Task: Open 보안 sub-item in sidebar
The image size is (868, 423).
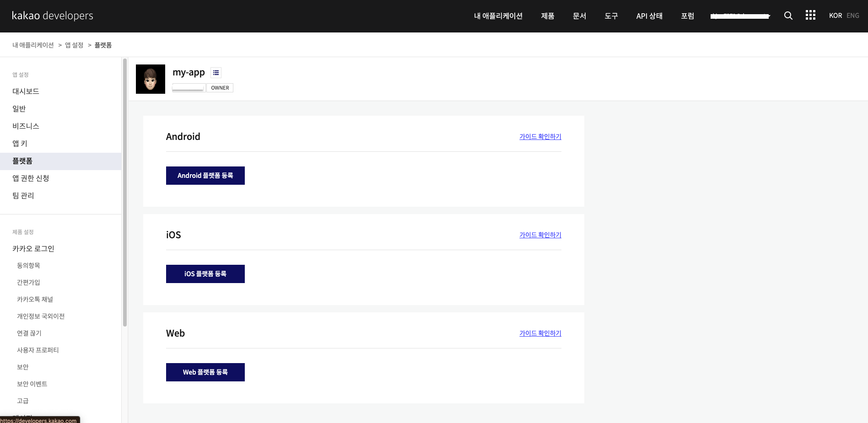Action: [x=23, y=367]
